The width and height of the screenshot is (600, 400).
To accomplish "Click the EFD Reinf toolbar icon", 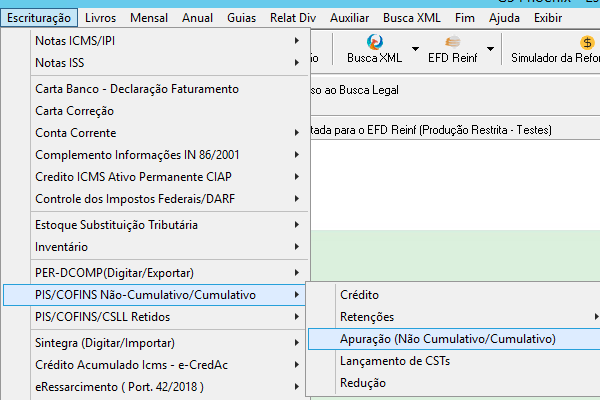I will tap(453, 42).
